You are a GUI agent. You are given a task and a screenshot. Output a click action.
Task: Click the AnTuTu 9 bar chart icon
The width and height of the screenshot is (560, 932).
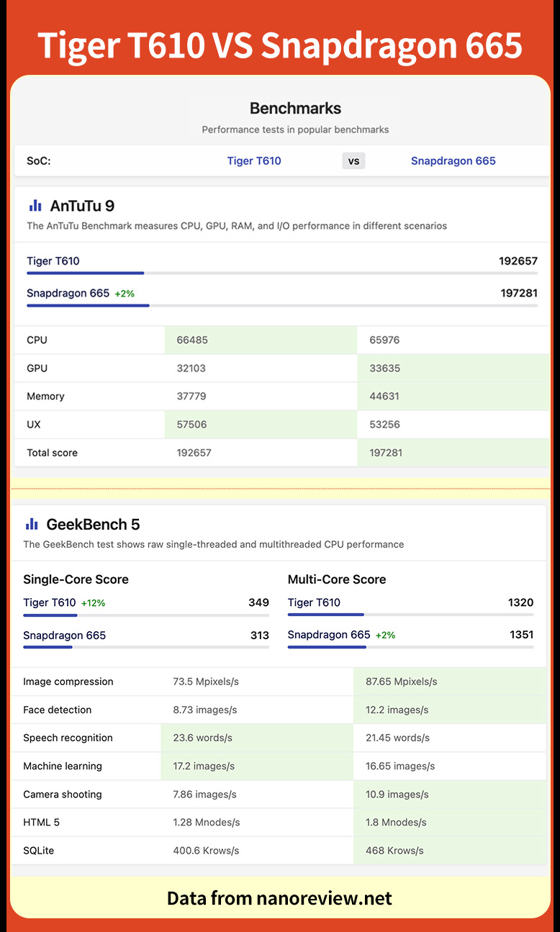tap(35, 206)
